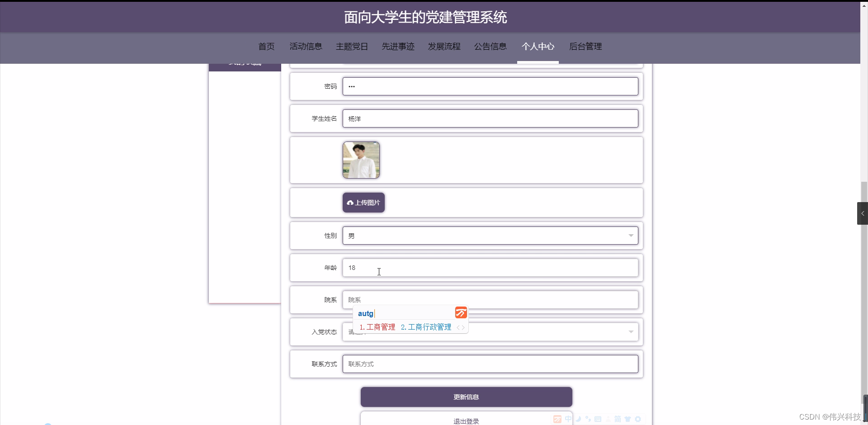Open the IME skin shirt icon
Image resolution: width=868 pixels, height=425 pixels.
tap(627, 420)
